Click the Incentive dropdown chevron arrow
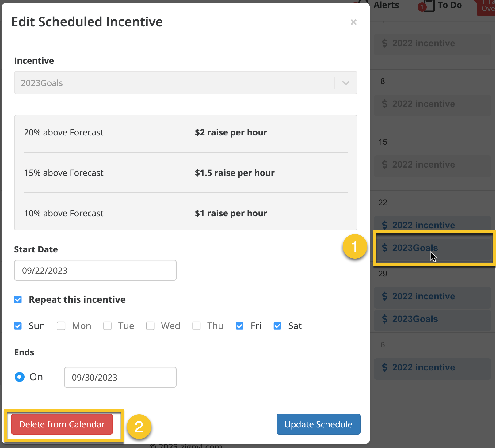Viewport: 496px width, 448px height. (345, 83)
